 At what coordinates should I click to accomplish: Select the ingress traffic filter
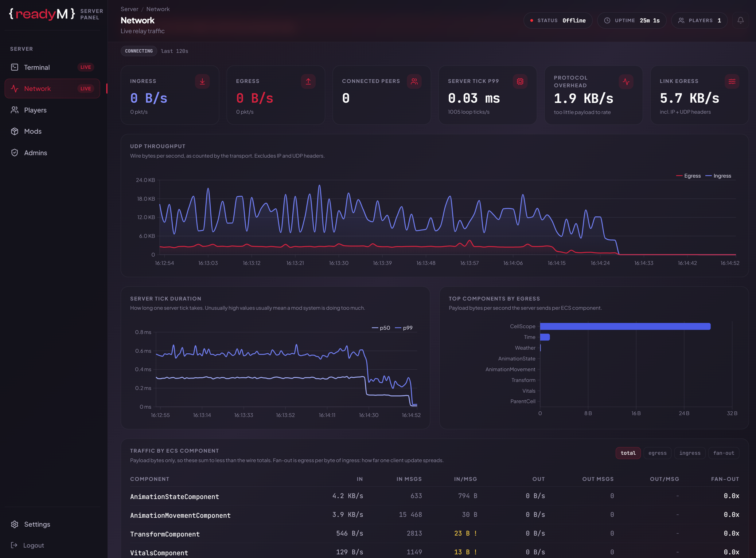[690, 453]
